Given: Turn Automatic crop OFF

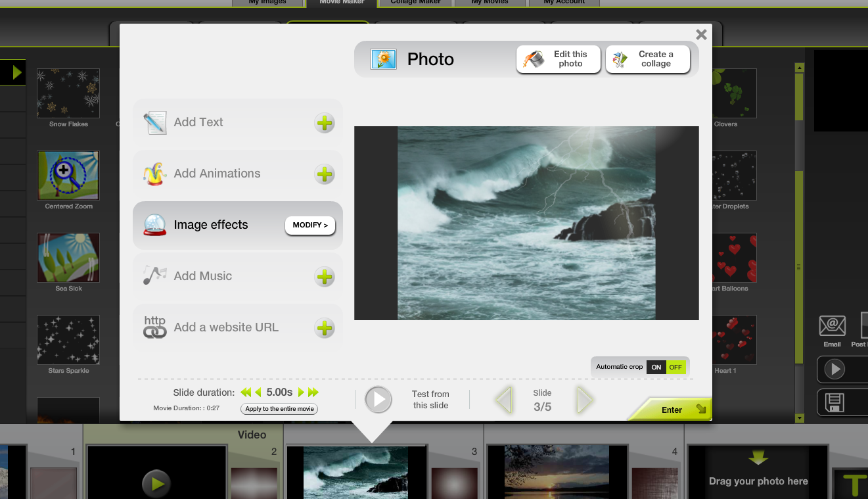Looking at the screenshot, I should [675, 367].
